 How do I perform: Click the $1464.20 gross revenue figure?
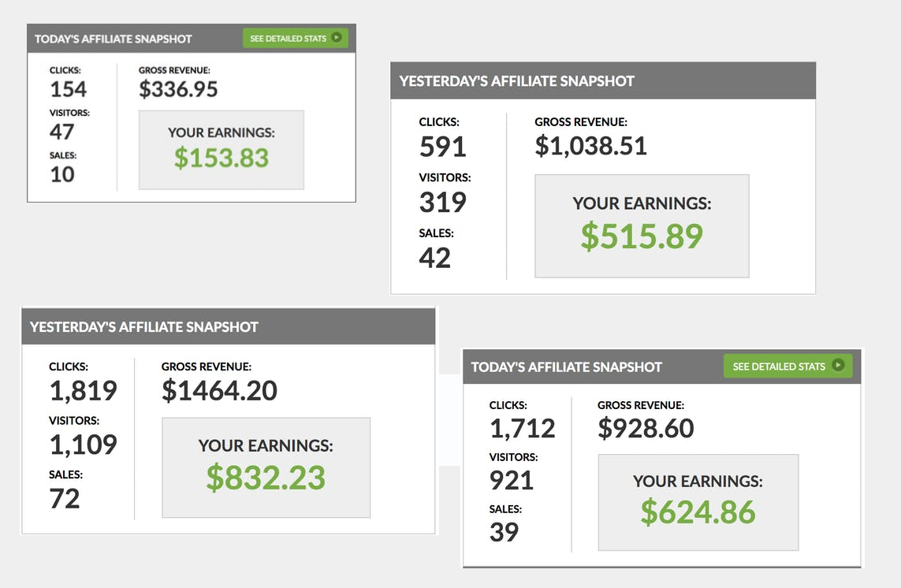(219, 390)
